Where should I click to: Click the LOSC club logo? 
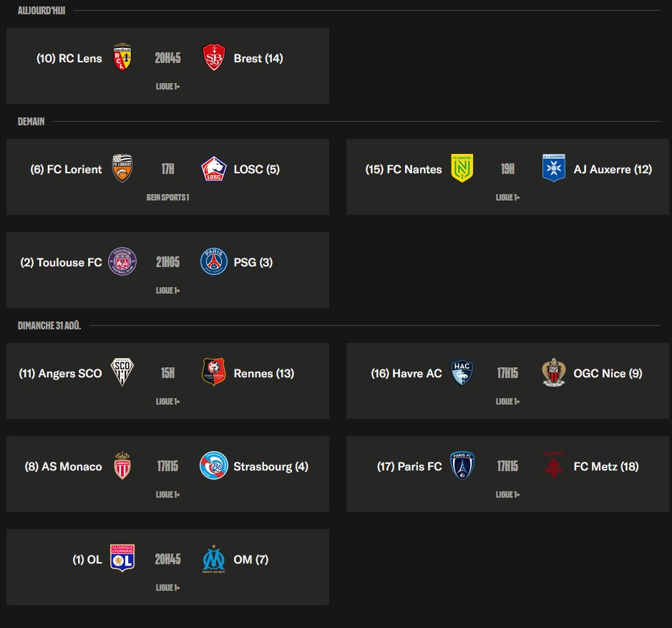213,168
